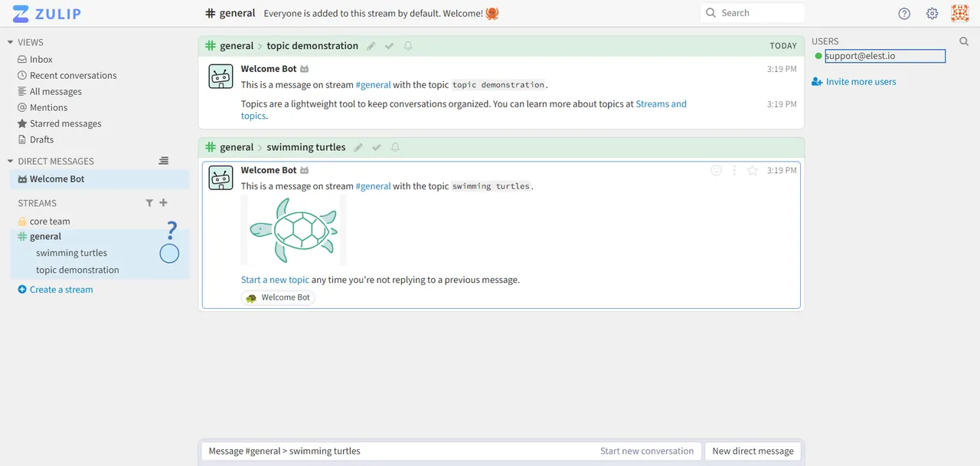Screen dimensions: 980x466
Task: Click # general stream title in top bar
Action: [x=230, y=13]
